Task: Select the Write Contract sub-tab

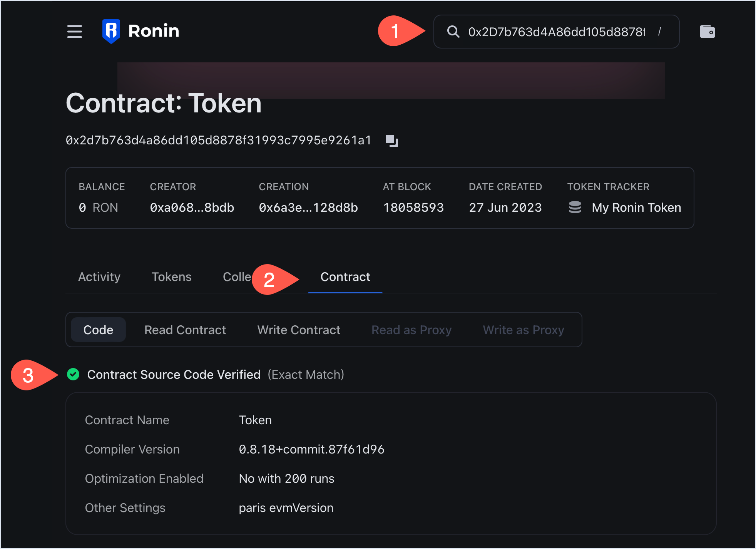Action: (299, 330)
